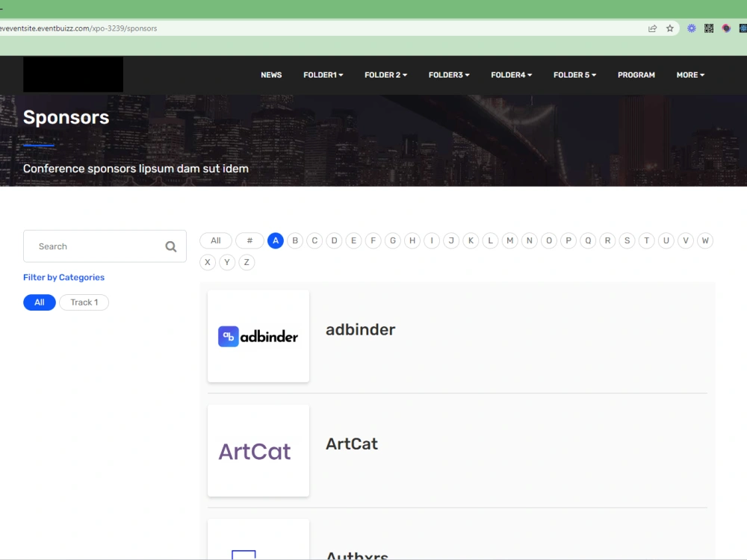Viewport: 747px width, 560px height.
Task: Open the adbinder sponsor name link
Action: [361, 329]
